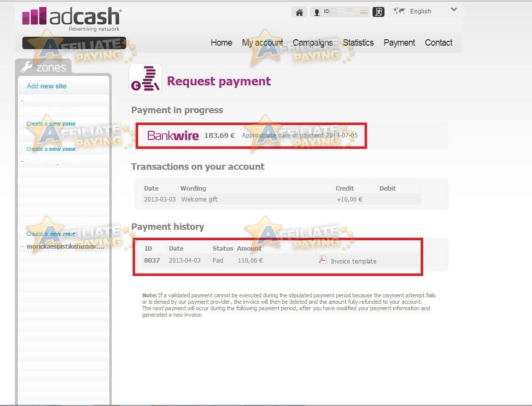Screen dimensions: 532x406
Task: Click the Debit column header
Action: [x=387, y=188]
